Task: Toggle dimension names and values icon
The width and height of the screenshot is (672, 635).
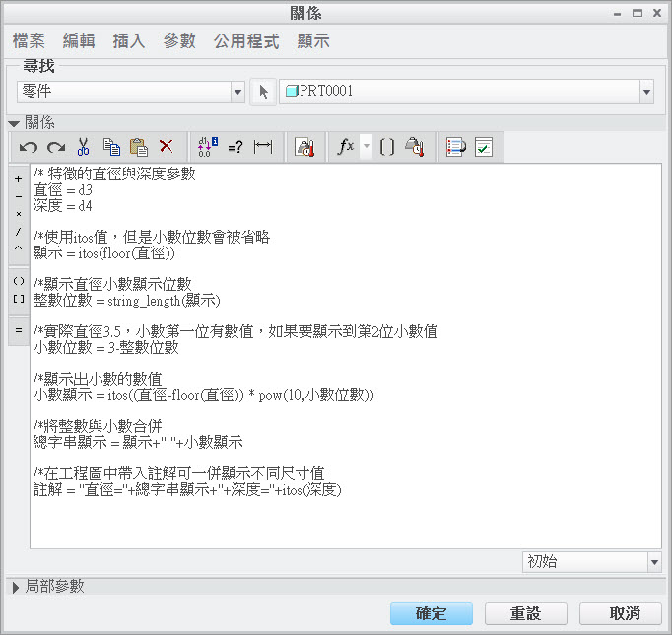Action: pos(208,147)
